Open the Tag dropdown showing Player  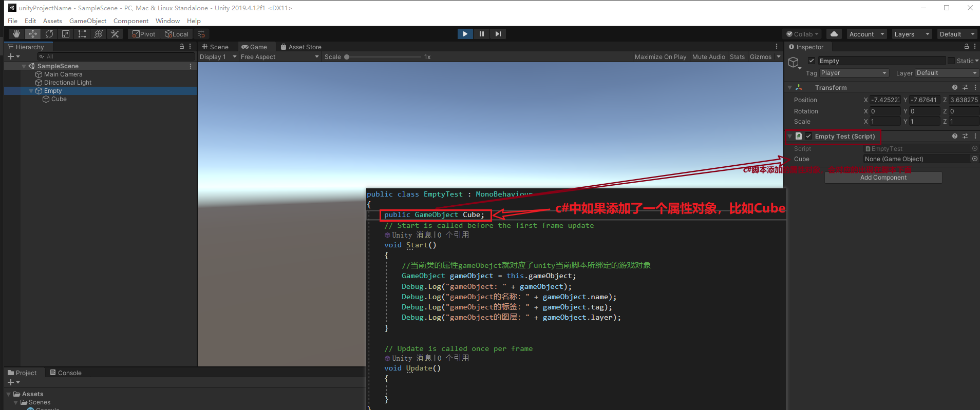click(x=854, y=73)
